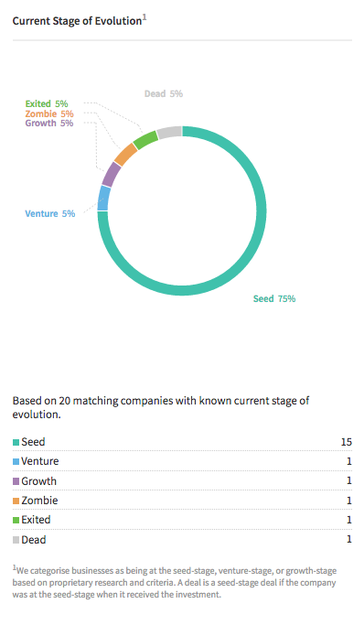The image size is (364, 625).
Task: Click the Seed count value 15
Action: (346, 442)
